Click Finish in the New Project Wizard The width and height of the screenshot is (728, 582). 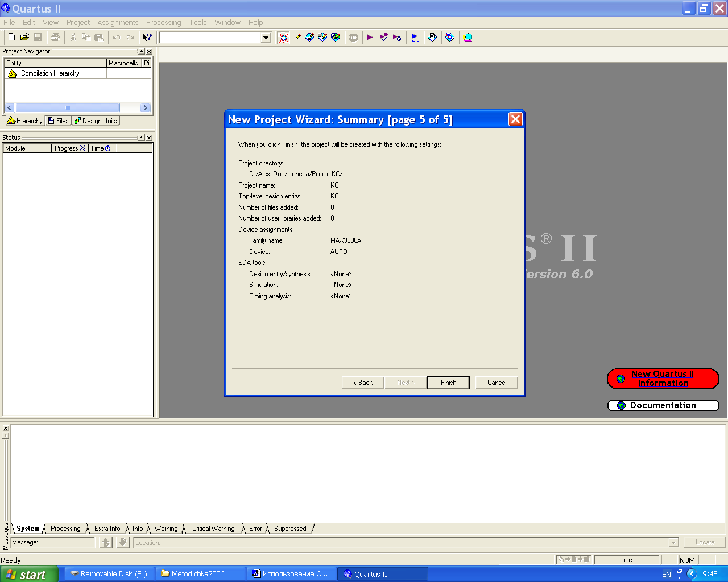point(448,383)
